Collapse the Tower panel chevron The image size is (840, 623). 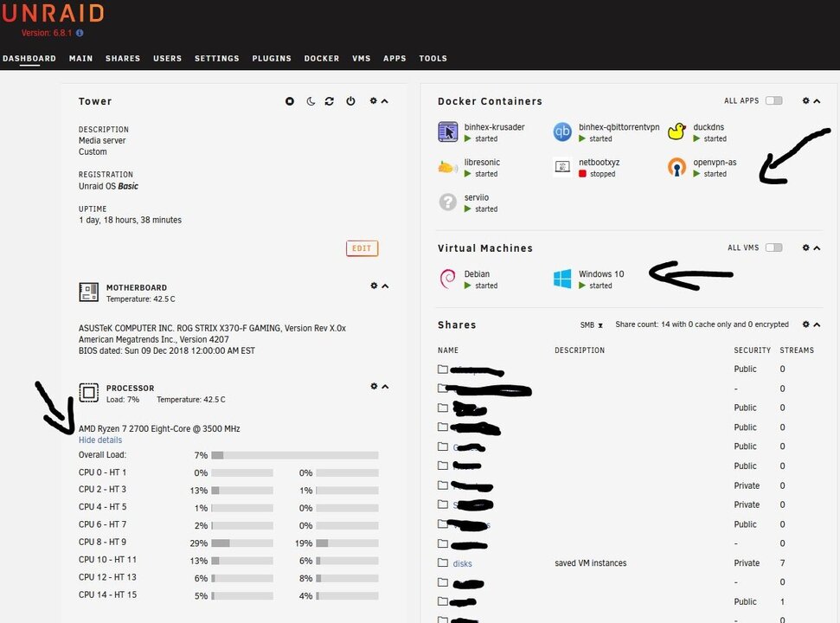(x=385, y=100)
